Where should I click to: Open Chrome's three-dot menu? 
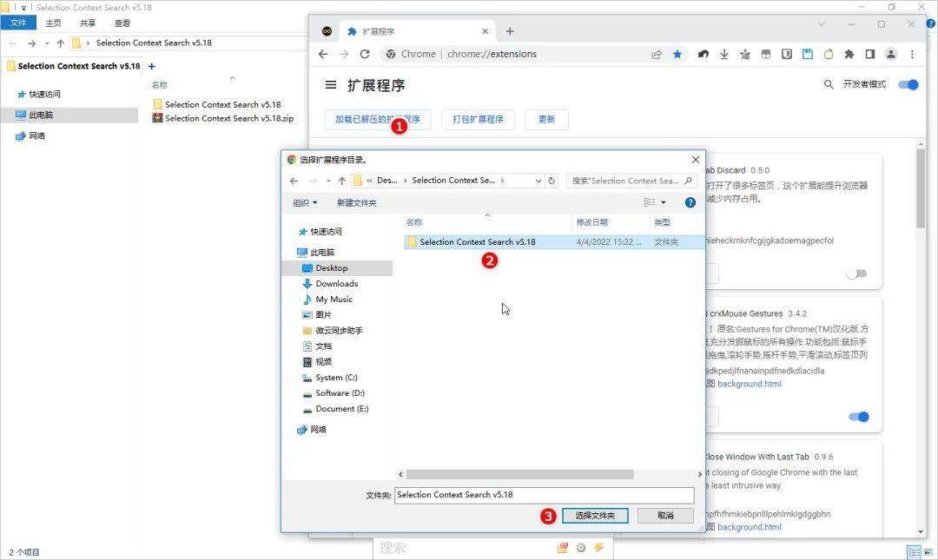(912, 55)
